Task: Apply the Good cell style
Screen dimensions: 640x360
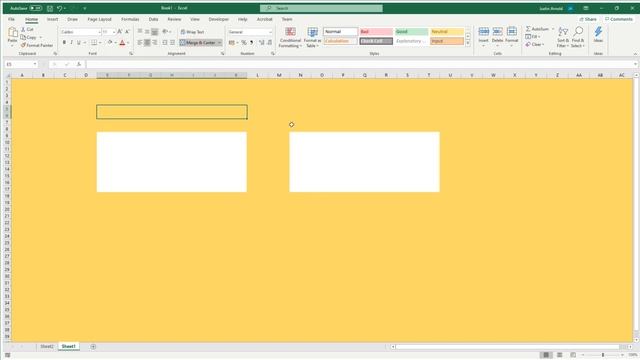Action: click(411, 31)
